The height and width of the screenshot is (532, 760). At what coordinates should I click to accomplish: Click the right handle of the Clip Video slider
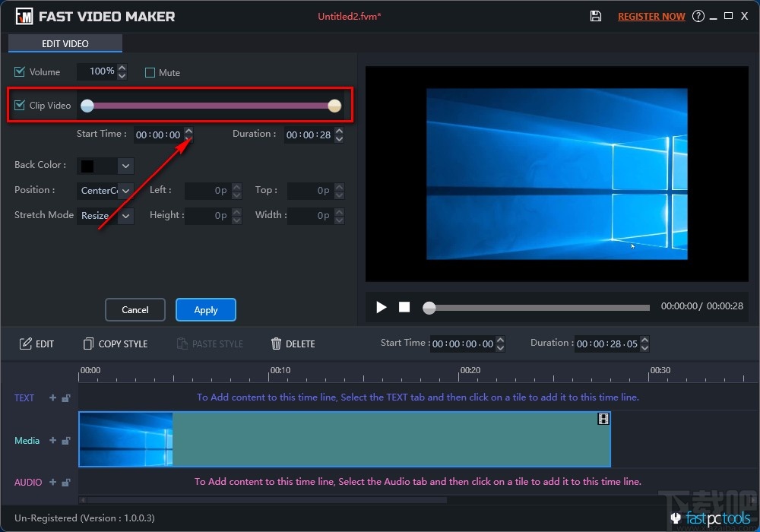coord(334,106)
